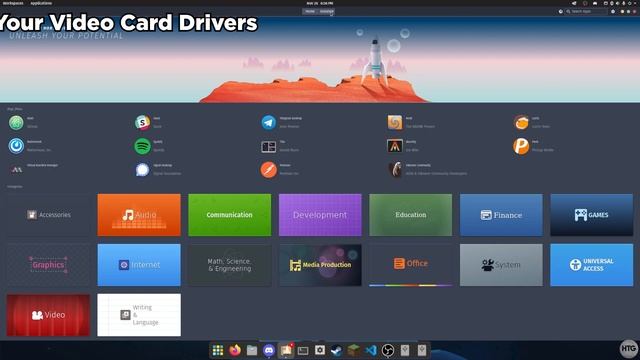The image size is (640, 360).
Task: Open the Telegram Desktop app icon
Action: click(x=269, y=122)
